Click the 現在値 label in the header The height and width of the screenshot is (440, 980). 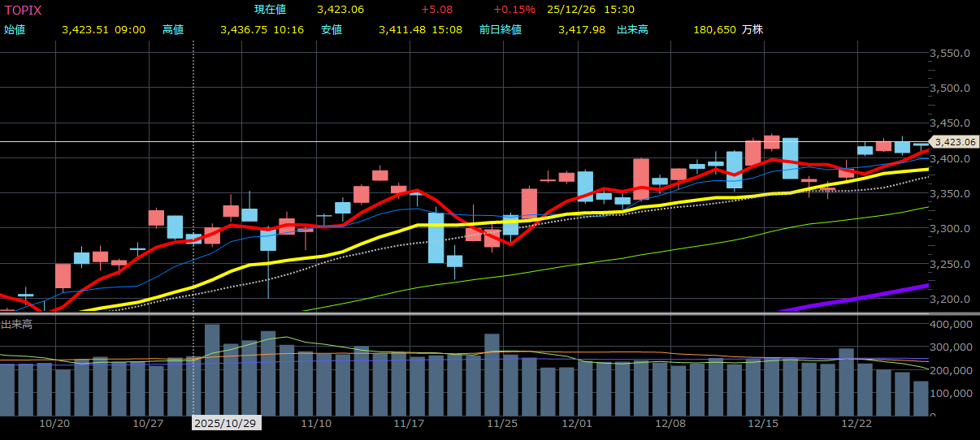(270, 10)
